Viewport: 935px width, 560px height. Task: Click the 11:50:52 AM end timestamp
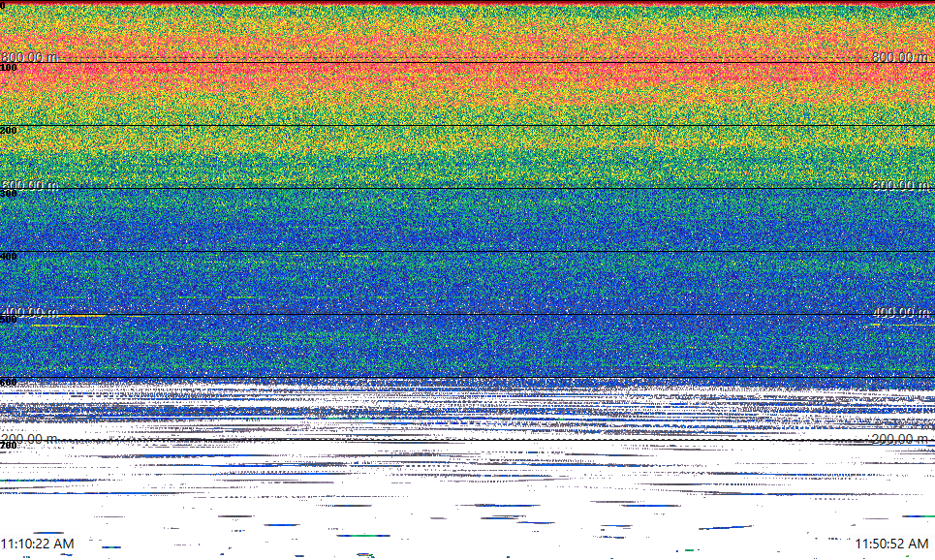tap(891, 544)
